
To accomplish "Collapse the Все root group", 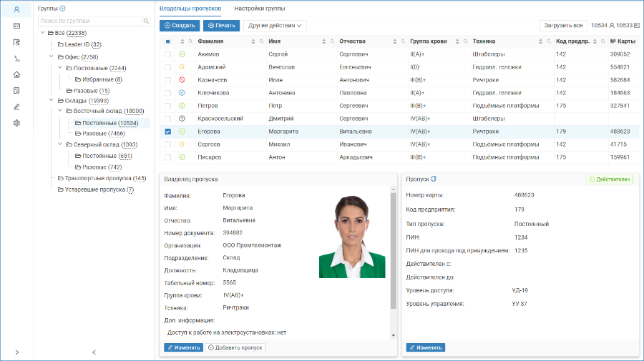I will [x=42, y=32].
